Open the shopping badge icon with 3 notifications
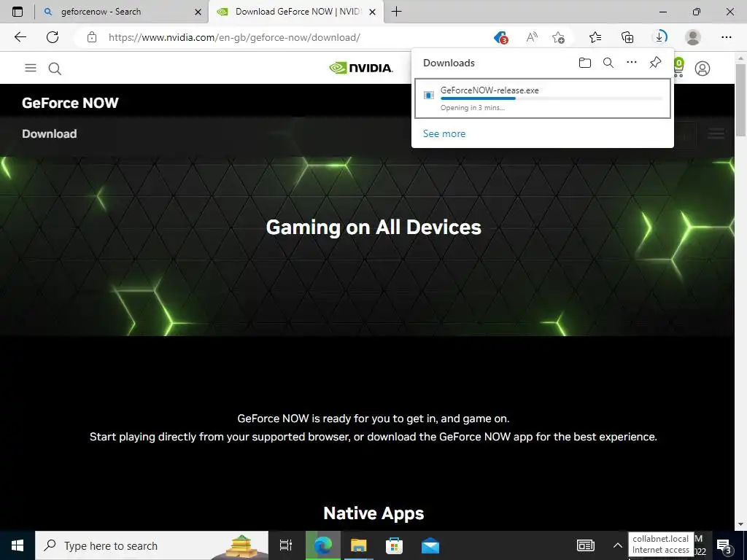This screenshot has width=747, height=560. [x=500, y=37]
